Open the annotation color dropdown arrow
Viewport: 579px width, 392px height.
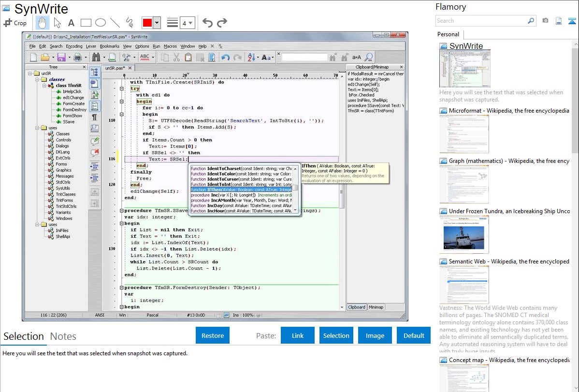point(157,23)
